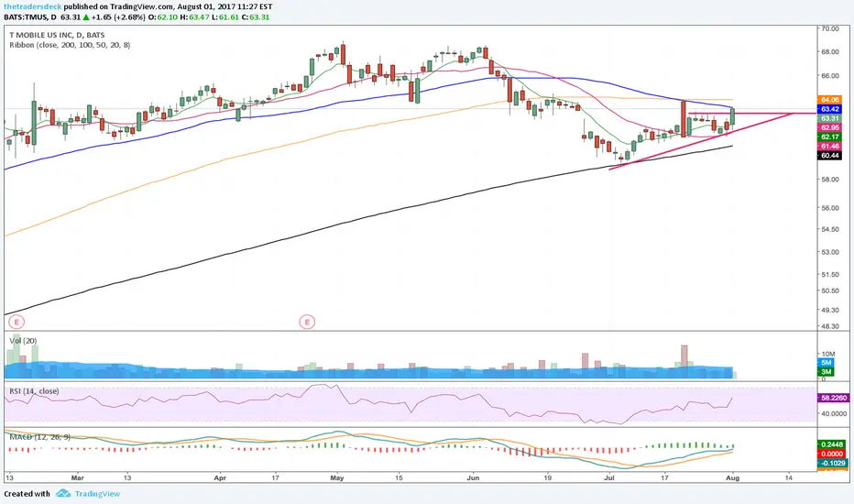Click the purple 58.2260 RSI value label

click(x=833, y=398)
